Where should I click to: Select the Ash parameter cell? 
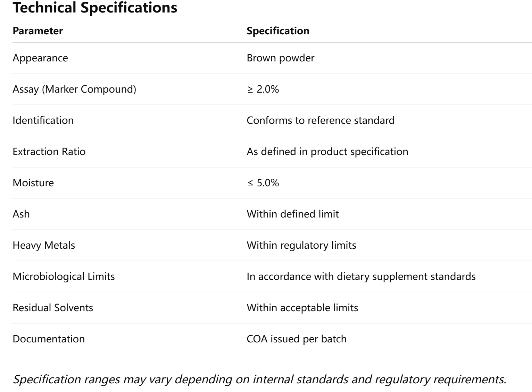[21, 214]
